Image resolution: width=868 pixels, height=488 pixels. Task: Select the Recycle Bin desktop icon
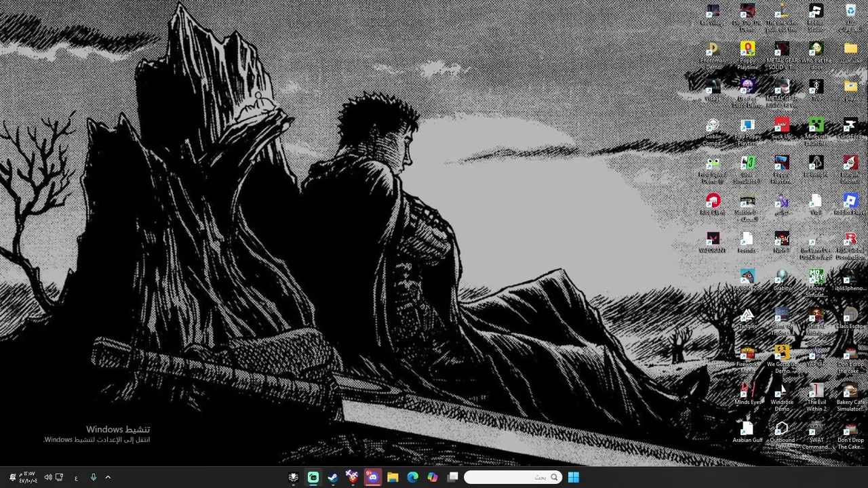pyautogui.click(x=850, y=18)
